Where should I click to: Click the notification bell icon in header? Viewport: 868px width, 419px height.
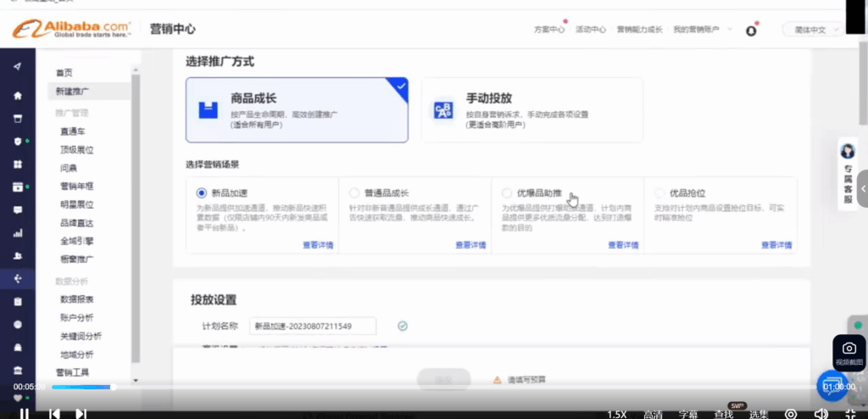click(x=750, y=30)
